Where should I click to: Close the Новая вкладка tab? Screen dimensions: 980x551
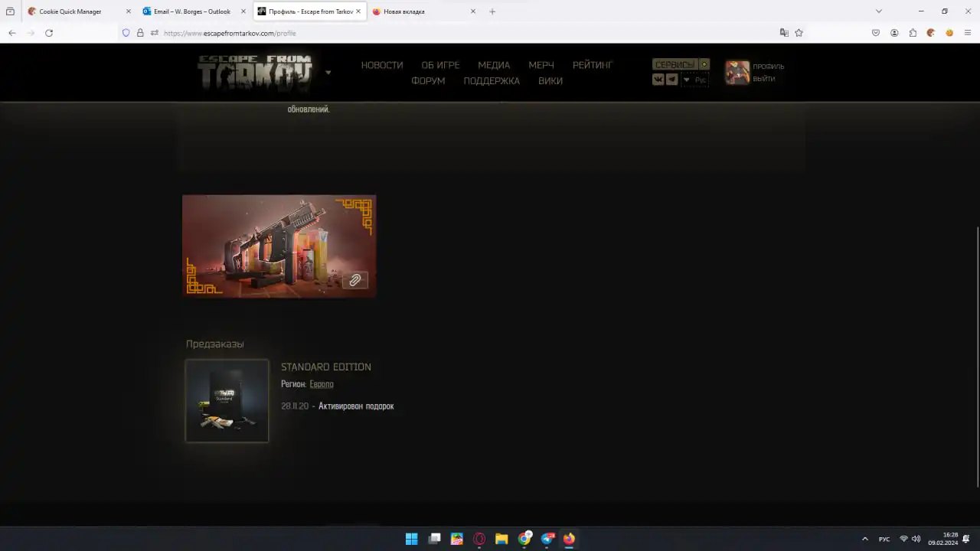[473, 11]
